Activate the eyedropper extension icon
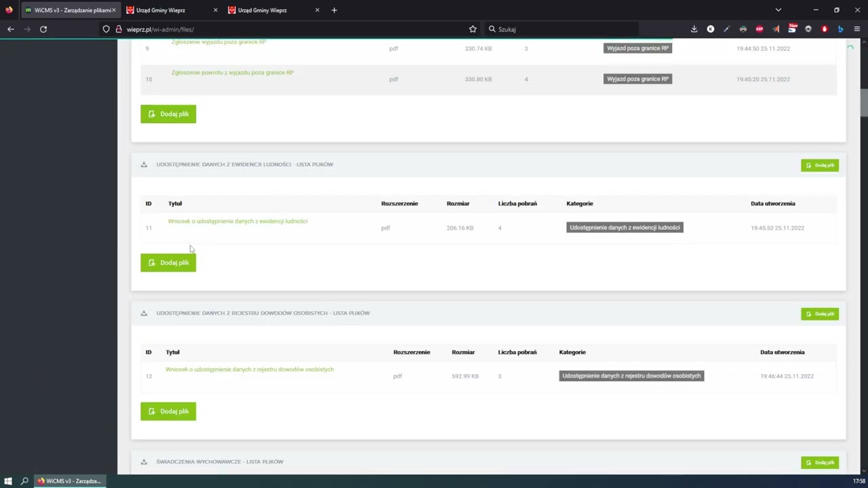The image size is (868, 488). tap(726, 29)
